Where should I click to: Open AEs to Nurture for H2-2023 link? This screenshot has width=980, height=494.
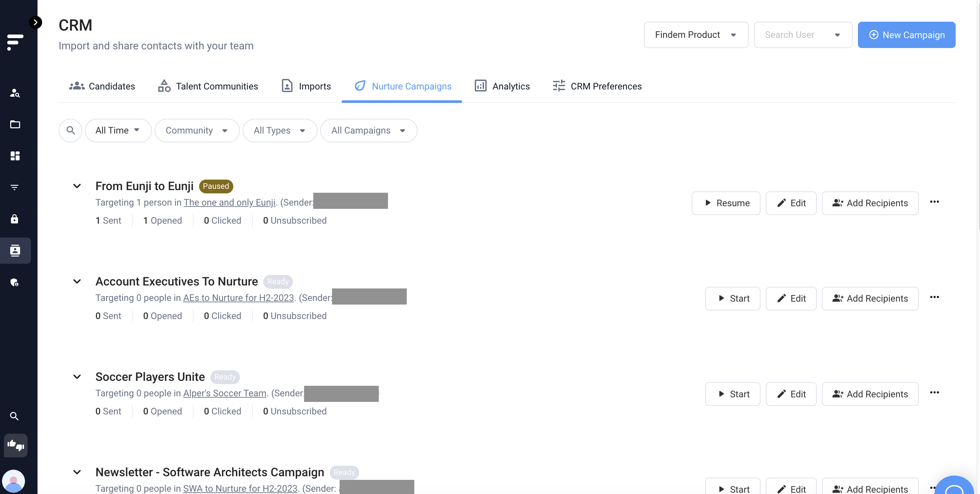pos(239,298)
